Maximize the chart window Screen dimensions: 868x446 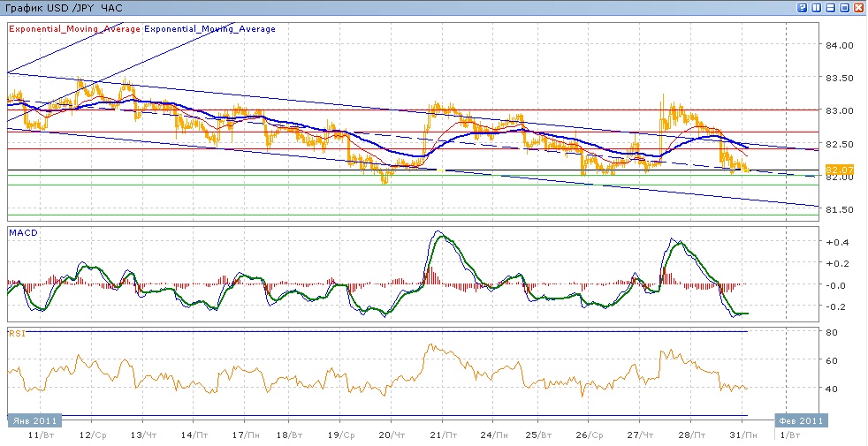(x=844, y=8)
